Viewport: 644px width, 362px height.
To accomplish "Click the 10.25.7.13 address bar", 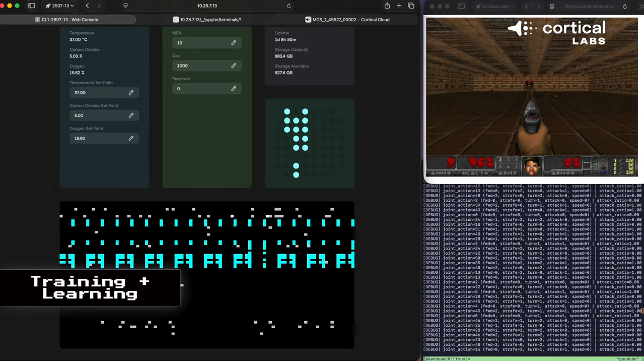I will click(x=206, y=6).
